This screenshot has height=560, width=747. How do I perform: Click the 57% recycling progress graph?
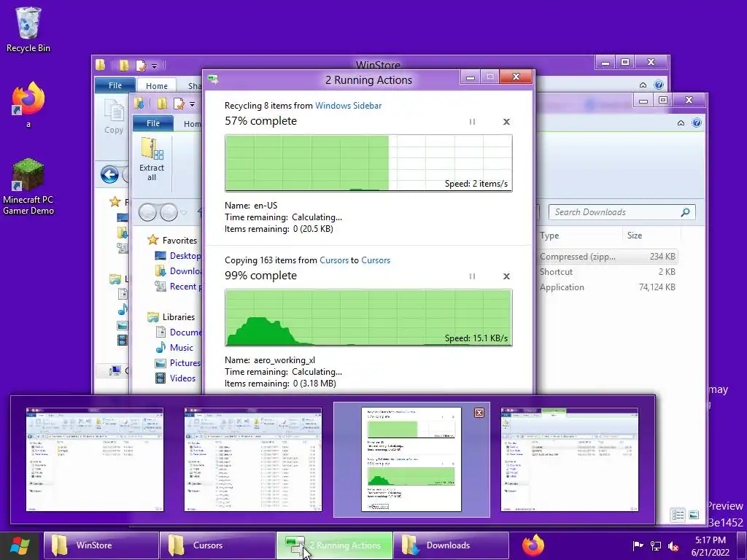[x=368, y=163]
